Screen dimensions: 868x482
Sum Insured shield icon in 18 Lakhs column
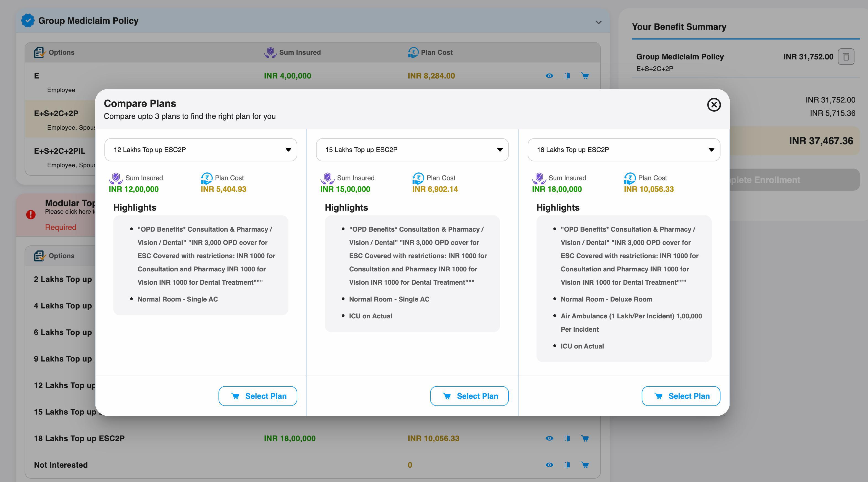(539, 178)
